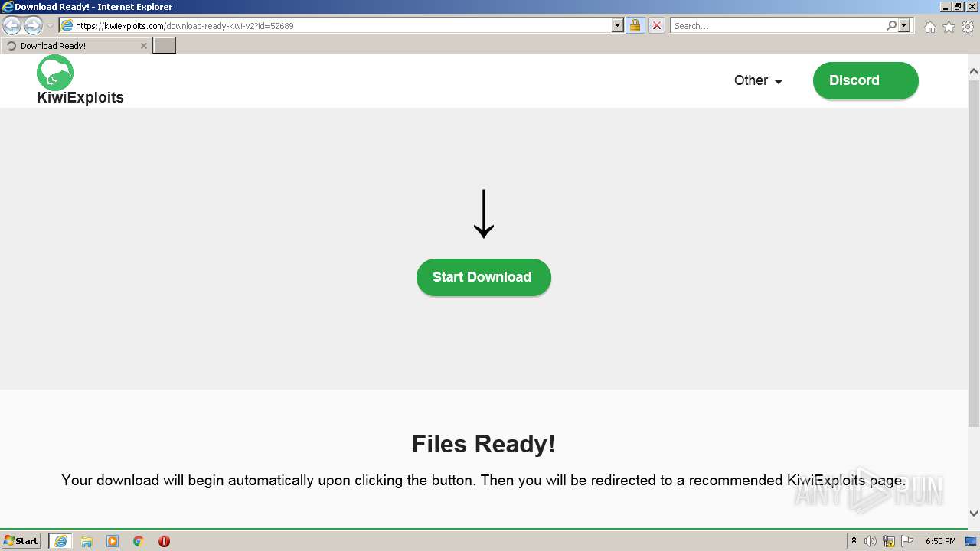The image size is (980, 551).
Task: Click the browser Search box
Action: point(777,25)
